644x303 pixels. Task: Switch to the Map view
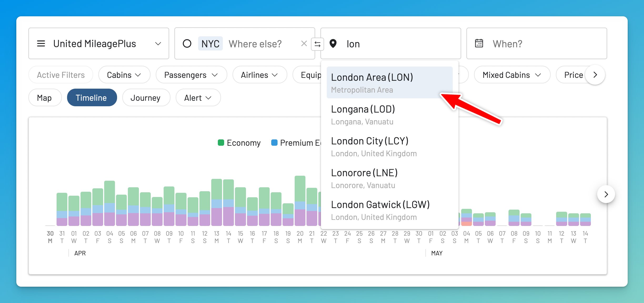point(44,98)
